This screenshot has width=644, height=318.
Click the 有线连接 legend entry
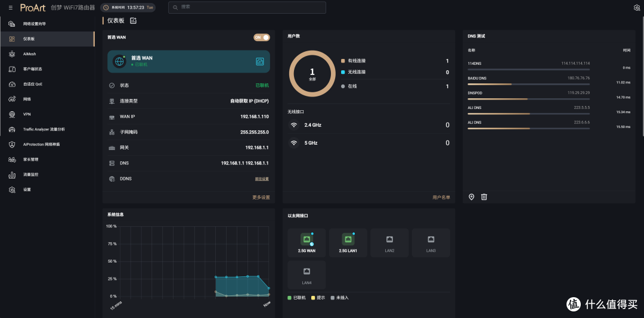tap(353, 61)
